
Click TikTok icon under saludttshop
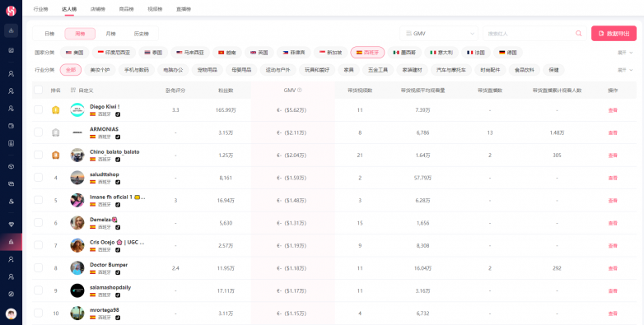click(x=118, y=182)
